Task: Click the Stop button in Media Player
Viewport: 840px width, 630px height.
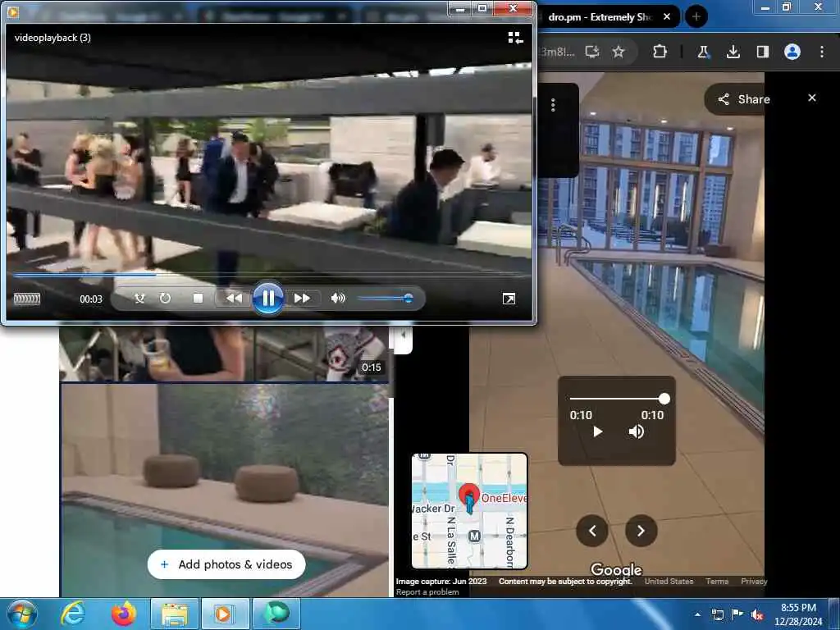Action: pyautogui.click(x=198, y=298)
